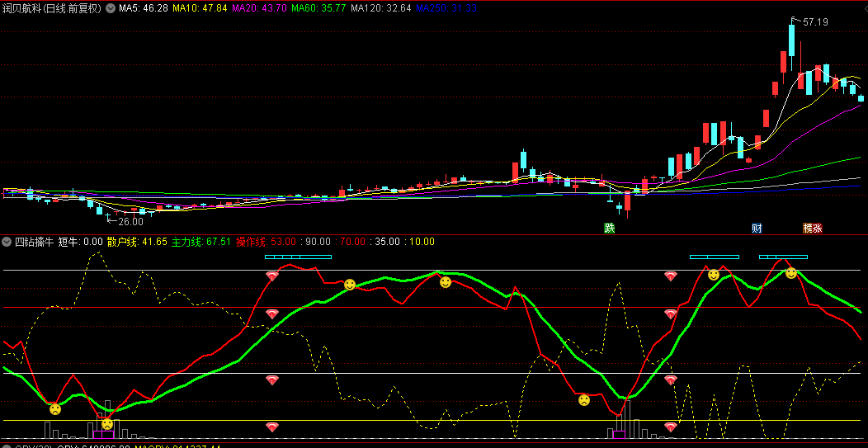Screen dimensions: 868x448
Task: Click the first magenta box signal
Action: click(x=103, y=435)
